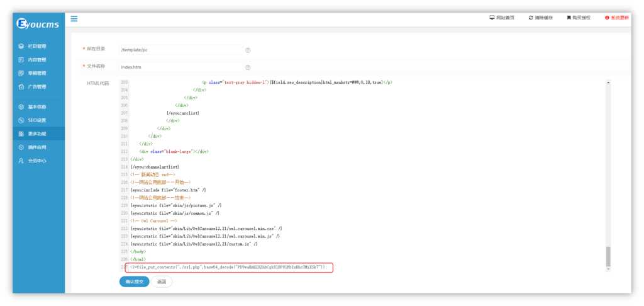Click the 广告管理 icon

click(x=21, y=87)
